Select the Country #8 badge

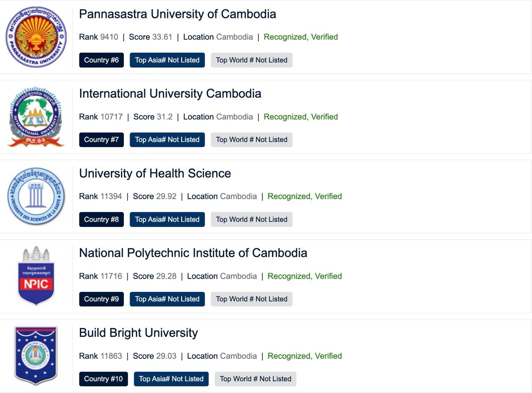click(101, 220)
